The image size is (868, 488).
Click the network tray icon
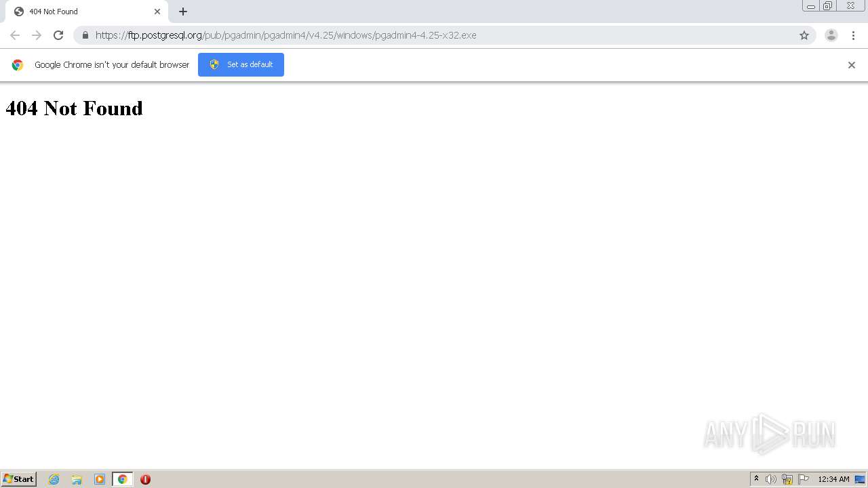point(787,479)
